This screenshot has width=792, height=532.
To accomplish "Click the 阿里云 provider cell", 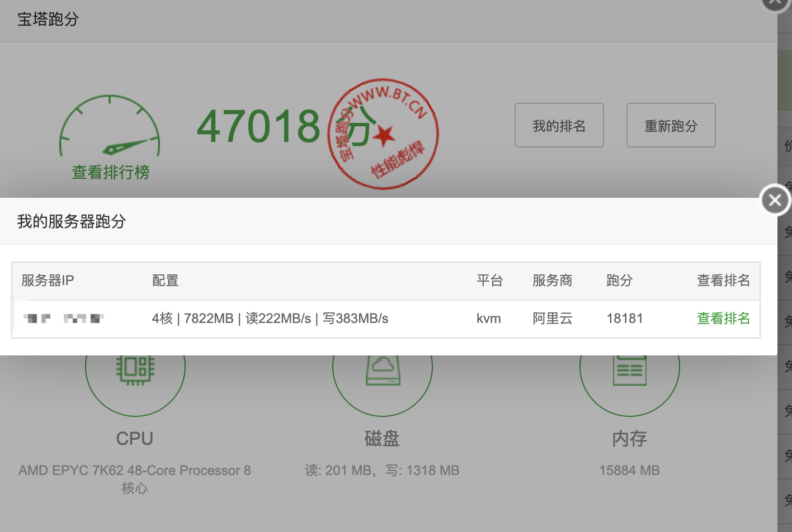I will coord(552,319).
